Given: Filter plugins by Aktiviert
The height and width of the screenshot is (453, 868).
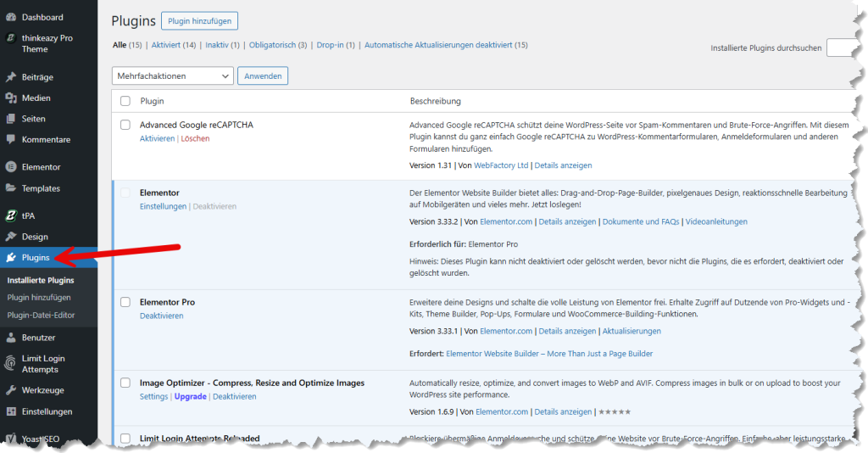Looking at the screenshot, I should coord(166,45).
